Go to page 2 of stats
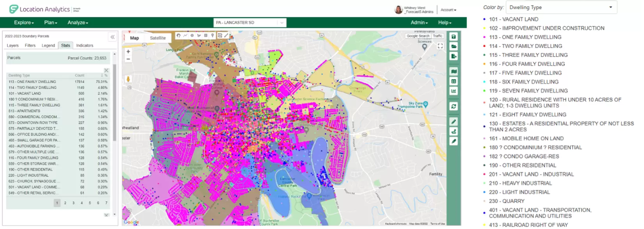 click(65, 203)
